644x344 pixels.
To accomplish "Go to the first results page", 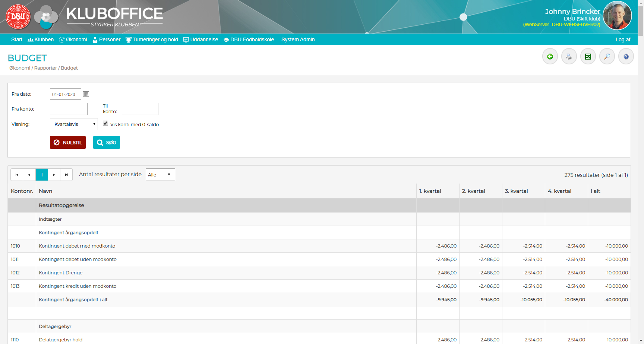I will pyautogui.click(x=17, y=175).
